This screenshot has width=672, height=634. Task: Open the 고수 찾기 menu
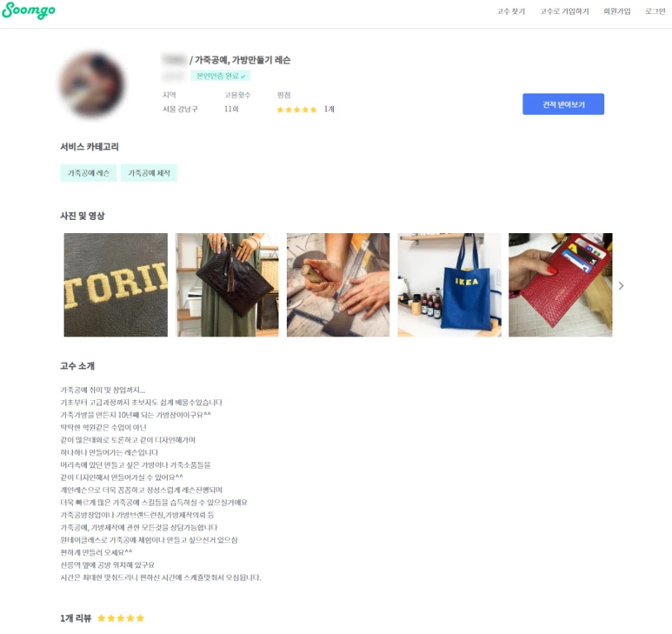510,11
